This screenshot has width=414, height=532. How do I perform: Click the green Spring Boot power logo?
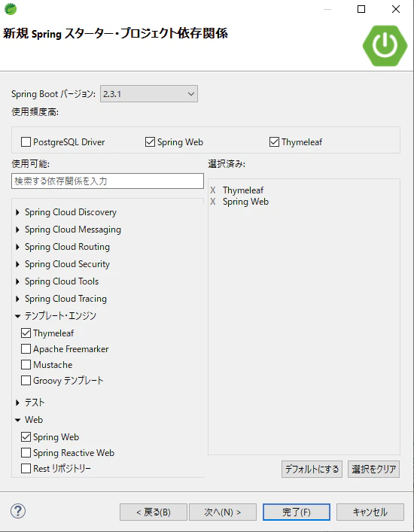coord(385,45)
